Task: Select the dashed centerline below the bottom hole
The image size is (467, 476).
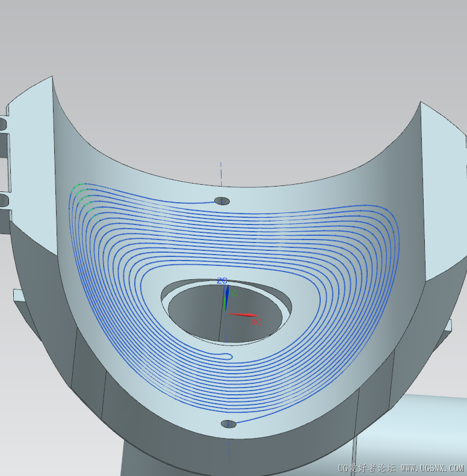Action: (x=229, y=453)
